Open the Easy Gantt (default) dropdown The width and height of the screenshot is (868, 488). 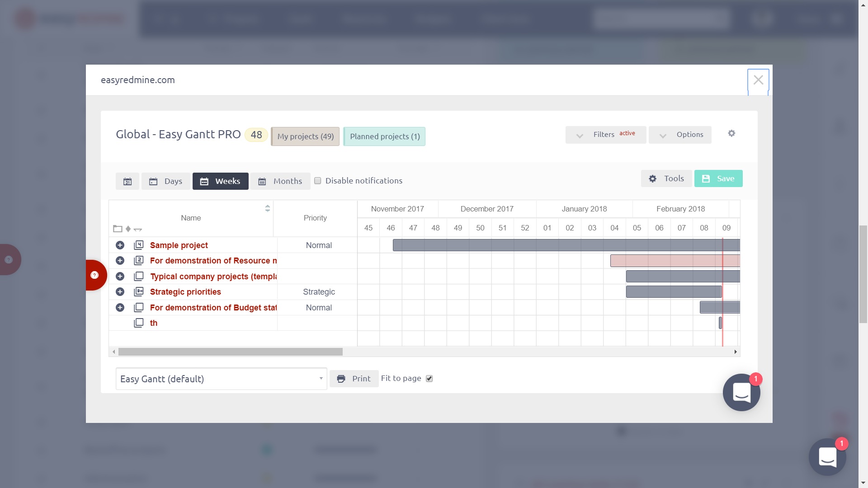click(x=221, y=379)
